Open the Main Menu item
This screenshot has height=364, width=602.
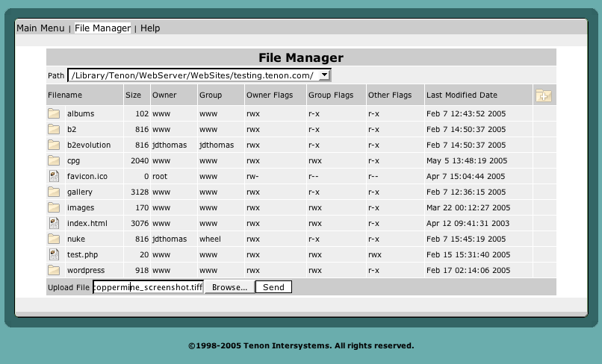(x=40, y=28)
